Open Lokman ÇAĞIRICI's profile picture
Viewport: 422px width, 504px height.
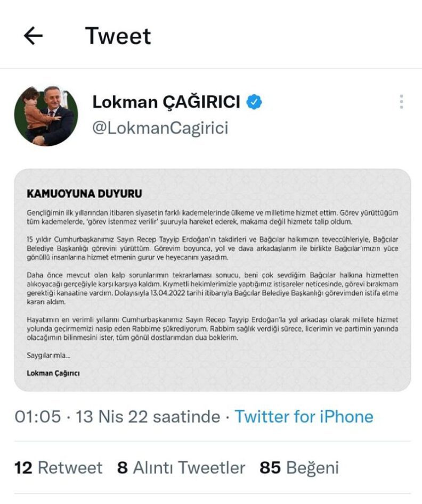point(46,115)
